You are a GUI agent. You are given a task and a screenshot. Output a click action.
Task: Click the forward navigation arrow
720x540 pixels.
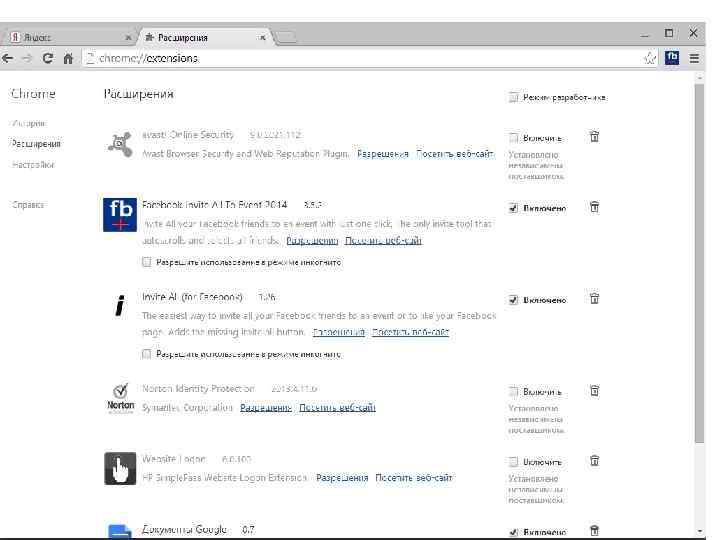click(28, 58)
